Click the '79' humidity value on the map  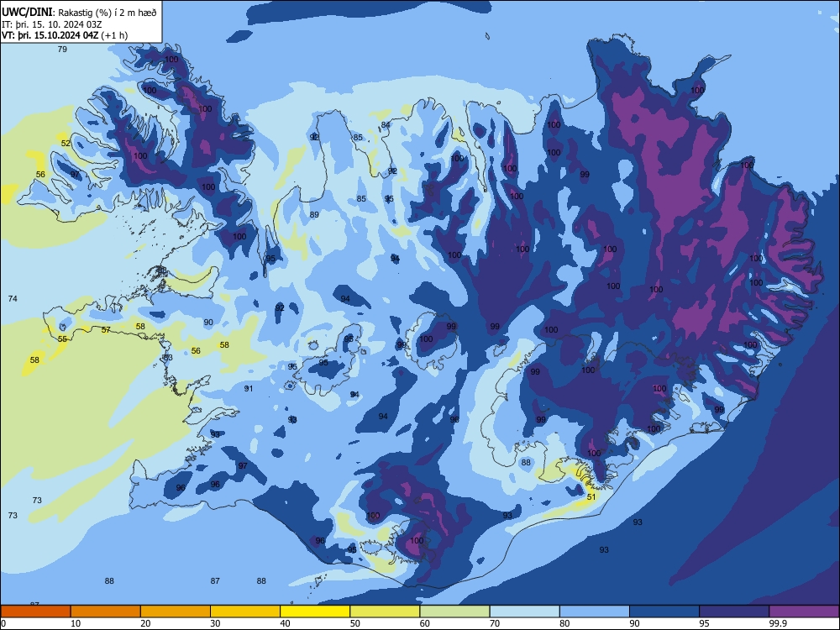(x=62, y=50)
